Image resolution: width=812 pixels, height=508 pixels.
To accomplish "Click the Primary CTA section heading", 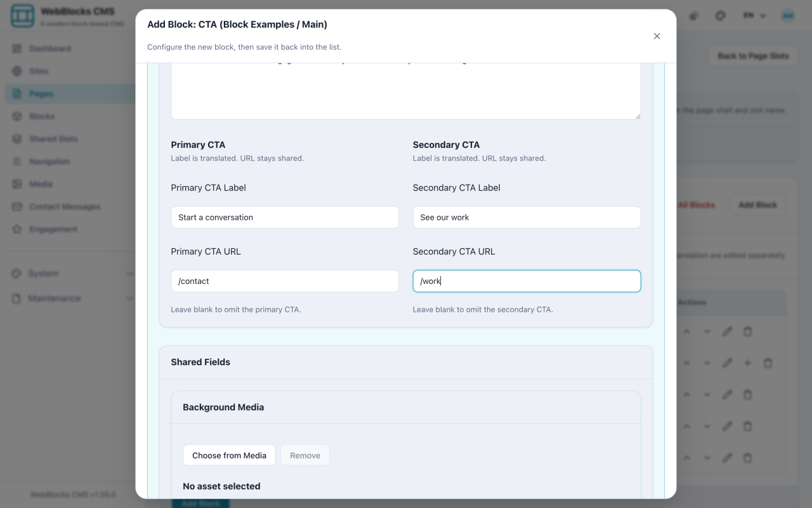I will (198, 145).
